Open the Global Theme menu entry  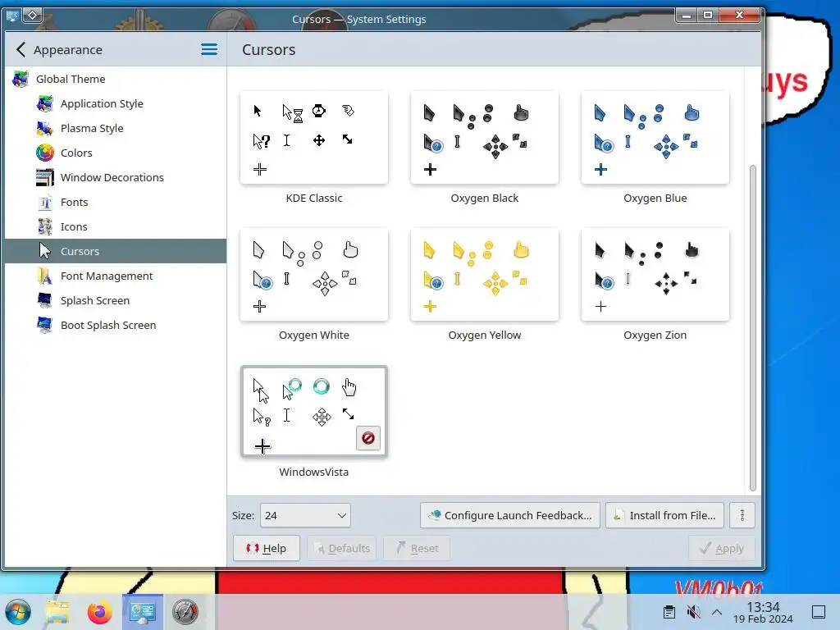(x=116, y=80)
